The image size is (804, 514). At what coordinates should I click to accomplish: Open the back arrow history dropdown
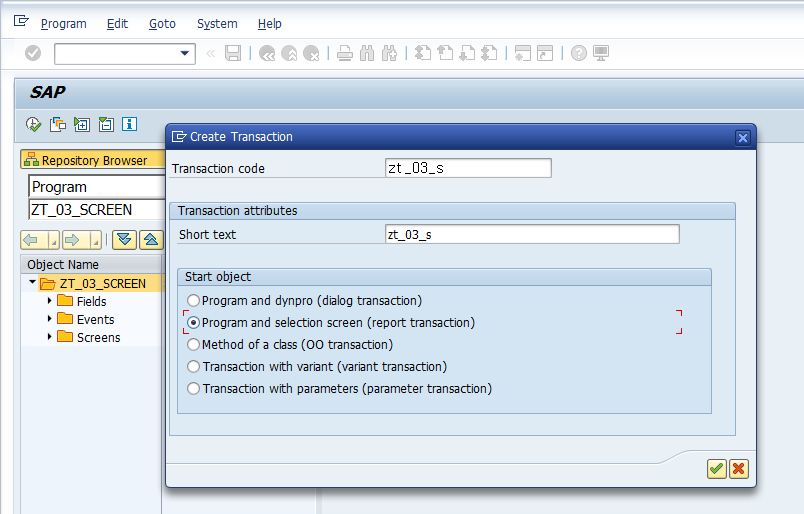(x=53, y=240)
